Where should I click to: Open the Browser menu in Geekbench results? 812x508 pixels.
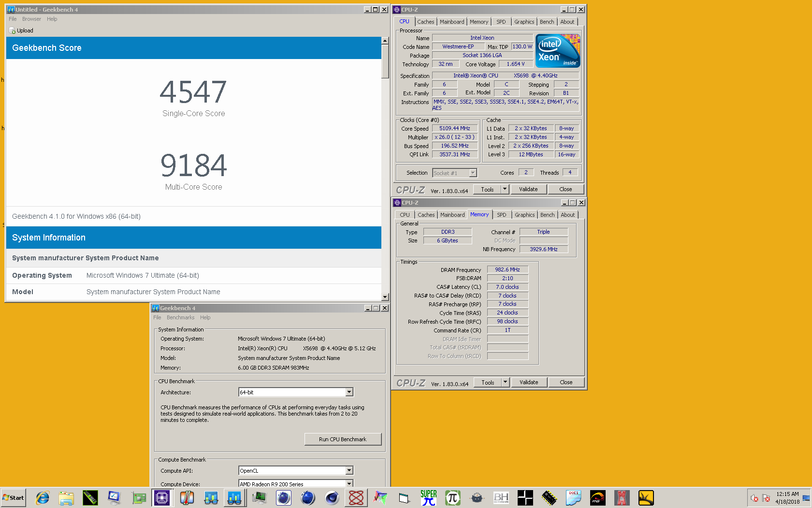[x=31, y=19]
